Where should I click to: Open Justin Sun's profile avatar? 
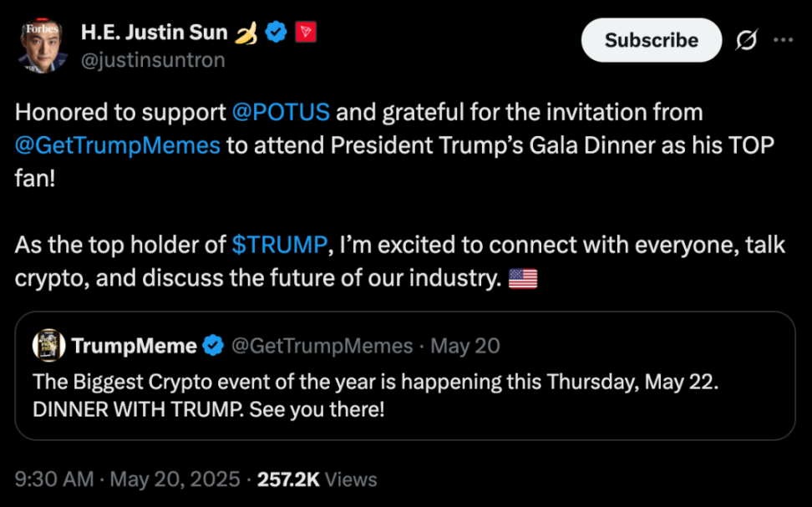pyautogui.click(x=43, y=46)
